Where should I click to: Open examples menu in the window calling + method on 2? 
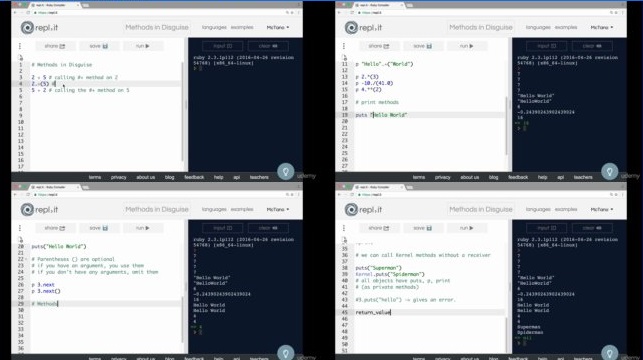tap(242, 27)
